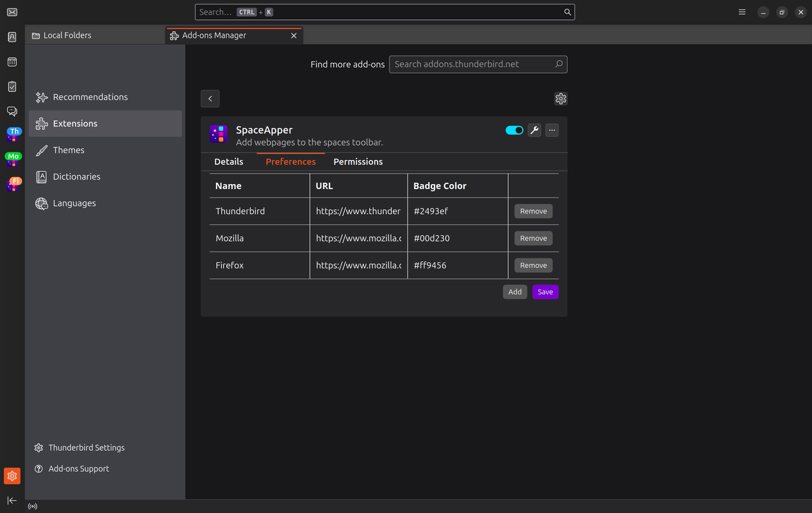Edit the Firefox name field
Screen dimensions: 812x513
260,265
